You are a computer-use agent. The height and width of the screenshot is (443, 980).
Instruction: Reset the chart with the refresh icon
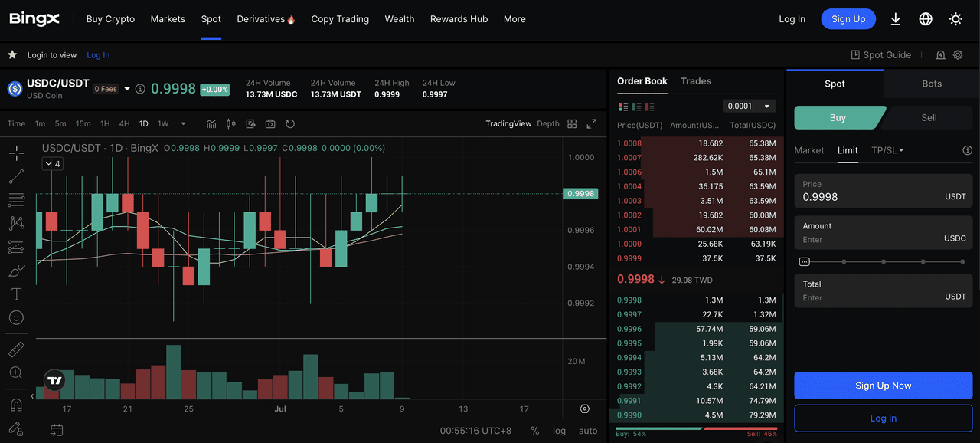click(x=290, y=124)
